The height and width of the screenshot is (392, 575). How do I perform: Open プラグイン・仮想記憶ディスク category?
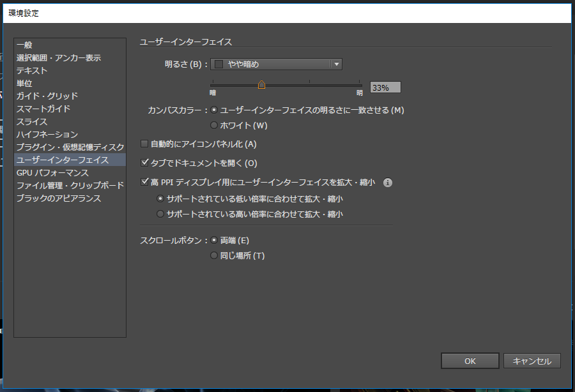tap(70, 147)
